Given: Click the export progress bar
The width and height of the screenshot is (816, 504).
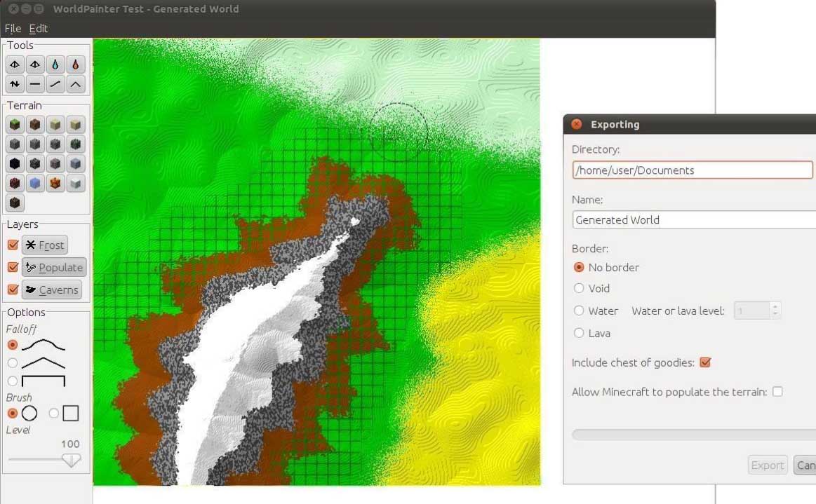Looking at the screenshot, I should 694,435.
